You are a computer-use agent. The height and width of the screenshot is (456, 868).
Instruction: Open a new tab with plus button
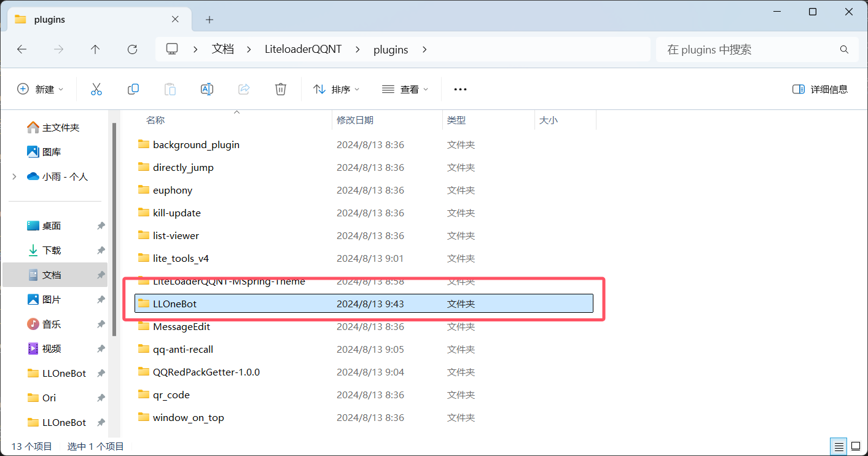(x=209, y=20)
